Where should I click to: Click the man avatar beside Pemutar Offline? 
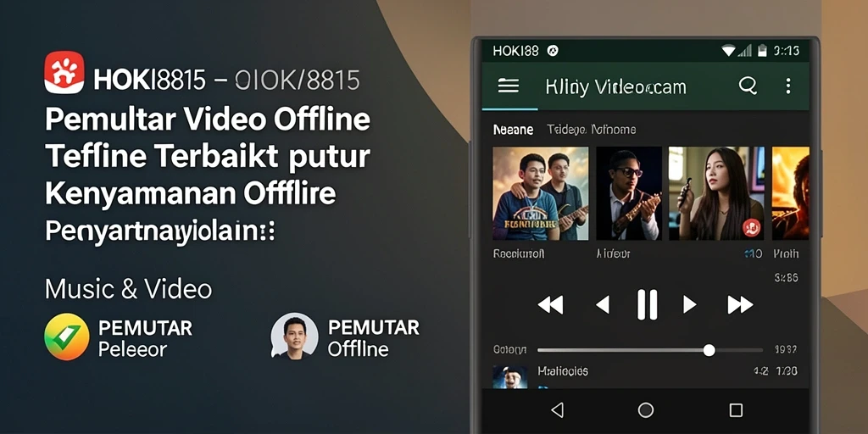coord(294,336)
